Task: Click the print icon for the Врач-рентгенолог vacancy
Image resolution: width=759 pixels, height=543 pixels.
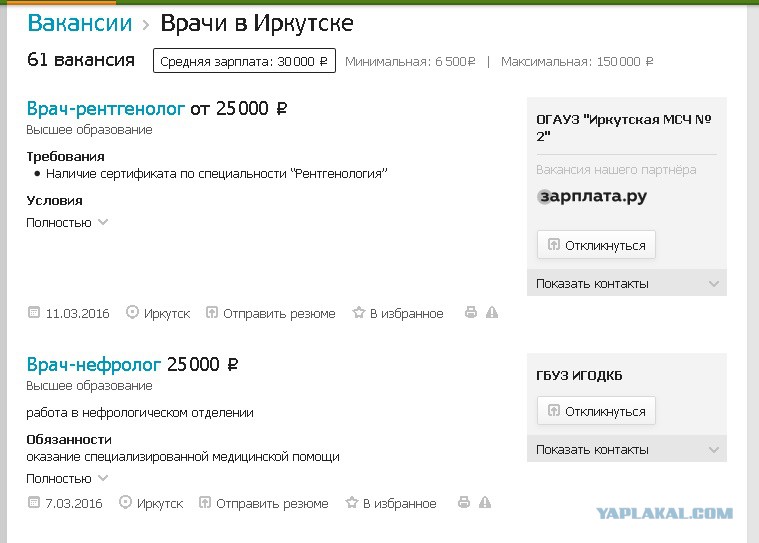Action: point(471,312)
